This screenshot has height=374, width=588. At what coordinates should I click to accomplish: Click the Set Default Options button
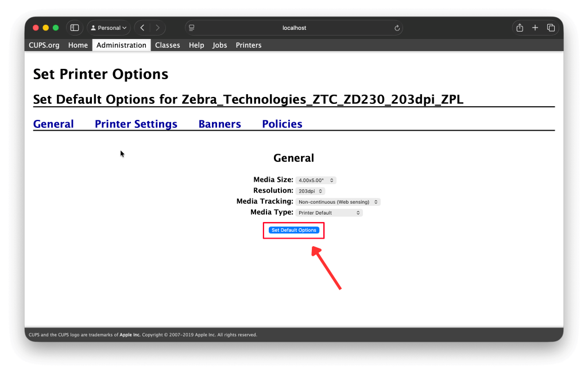coord(293,230)
